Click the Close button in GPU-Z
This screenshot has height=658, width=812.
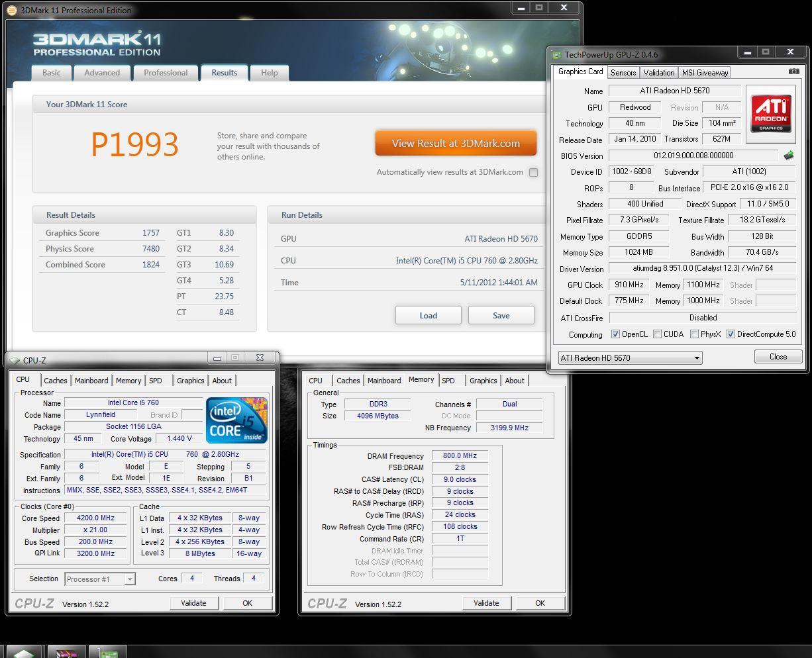point(778,357)
